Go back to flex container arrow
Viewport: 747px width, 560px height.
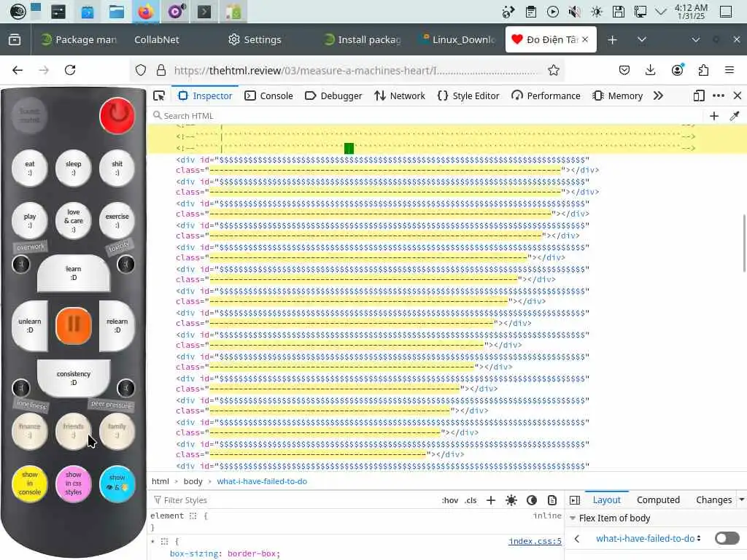click(577, 539)
